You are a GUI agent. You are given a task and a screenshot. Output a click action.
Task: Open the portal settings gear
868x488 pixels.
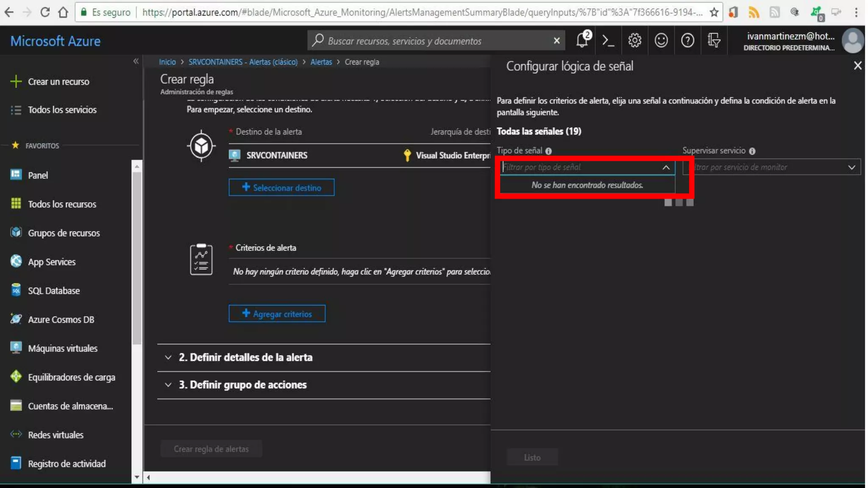pyautogui.click(x=634, y=41)
